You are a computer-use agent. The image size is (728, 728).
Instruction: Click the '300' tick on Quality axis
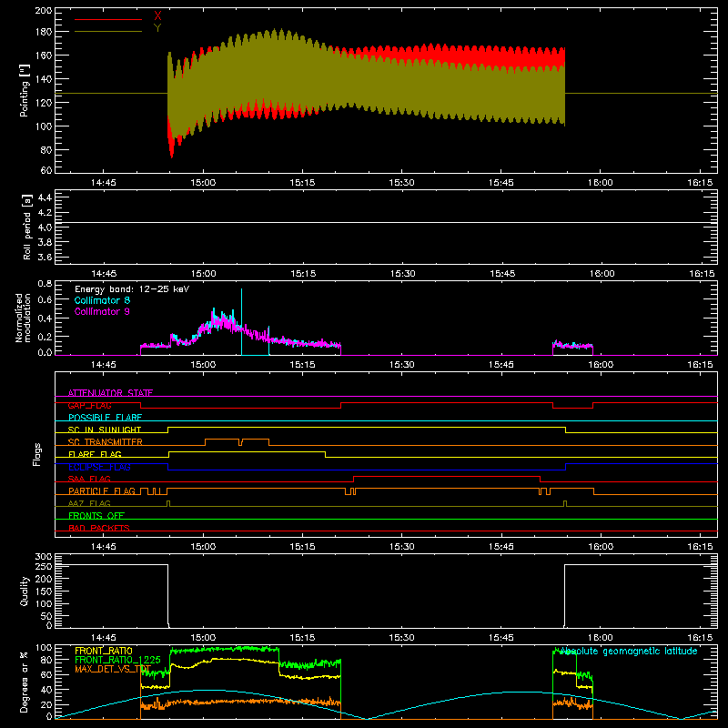pos(44,557)
